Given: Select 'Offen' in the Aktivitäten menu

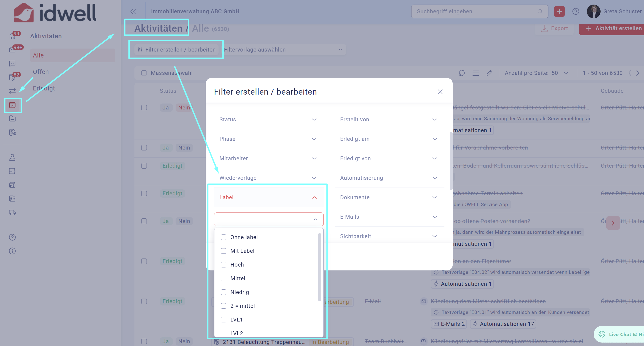Looking at the screenshot, I should [41, 72].
